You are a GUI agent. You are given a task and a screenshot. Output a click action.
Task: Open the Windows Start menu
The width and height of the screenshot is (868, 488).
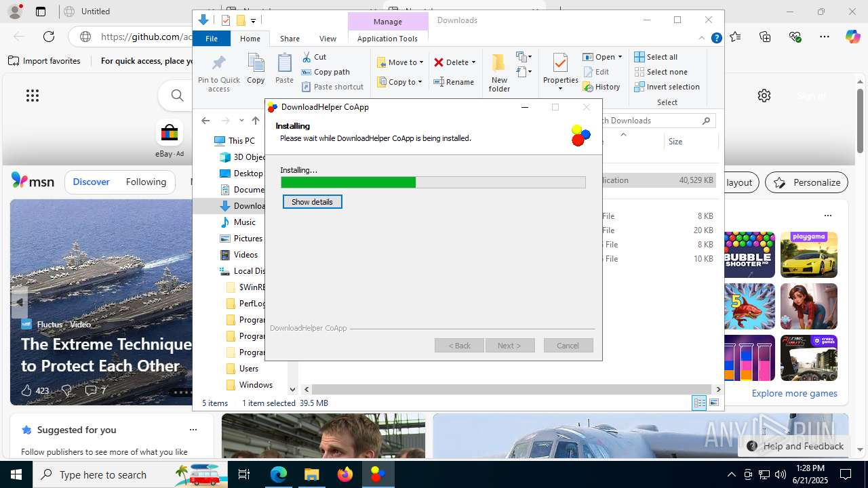pos(16,474)
